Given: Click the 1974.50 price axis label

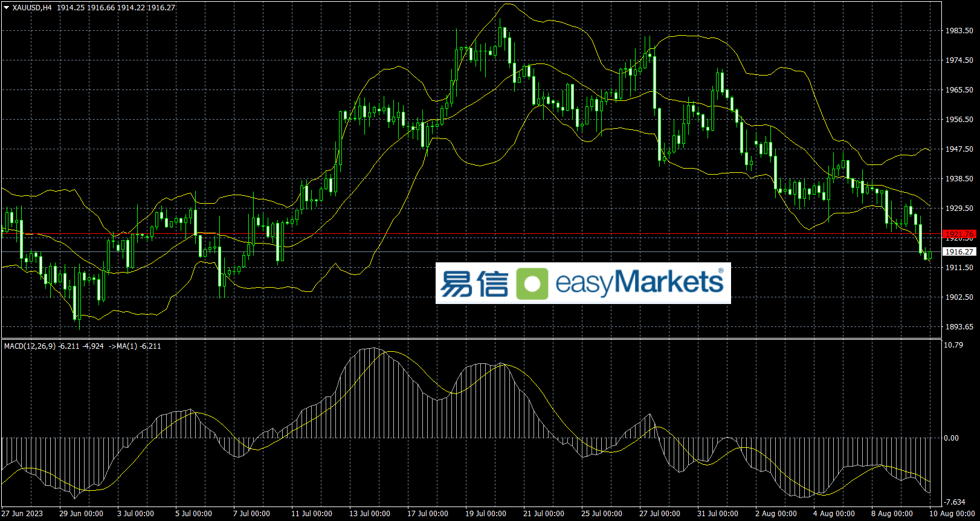Looking at the screenshot, I should pyautogui.click(x=959, y=60).
